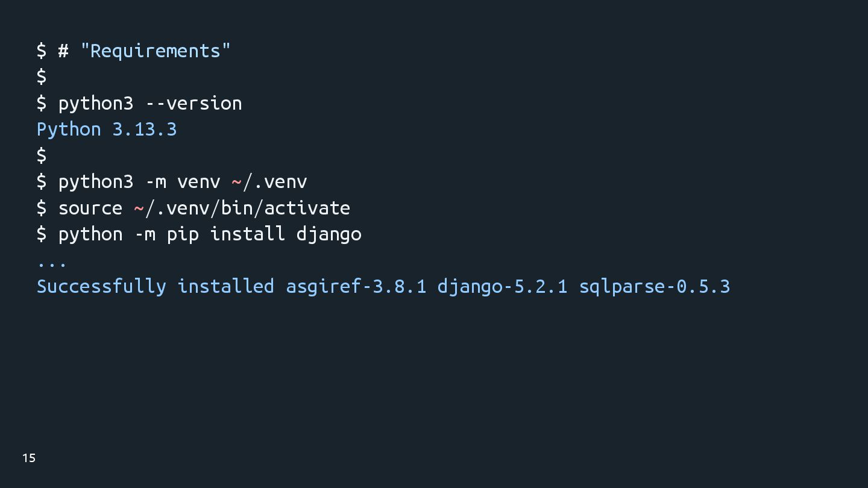Image resolution: width=868 pixels, height=488 pixels.
Task: Click the ~/.venv path in the venv command
Action: [x=269, y=181]
